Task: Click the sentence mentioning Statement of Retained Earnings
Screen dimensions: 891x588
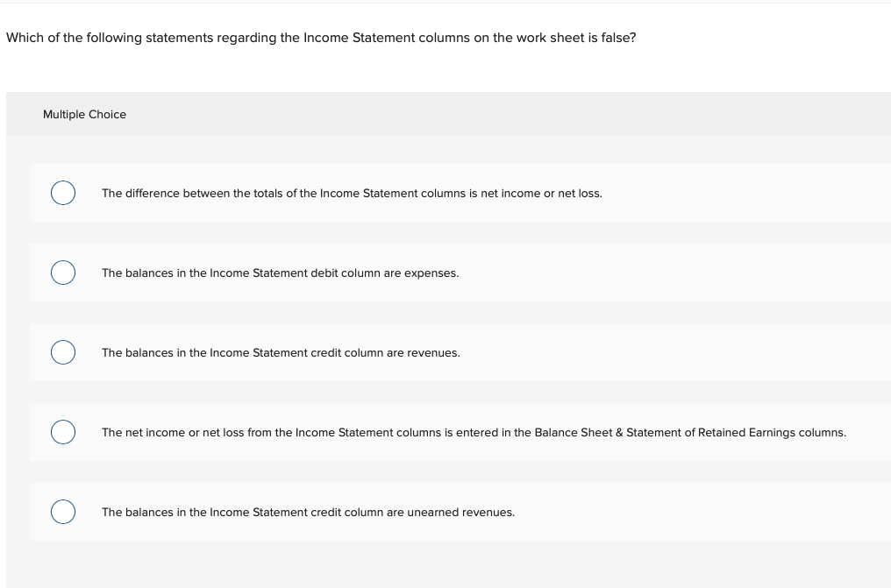Action: 474,433
